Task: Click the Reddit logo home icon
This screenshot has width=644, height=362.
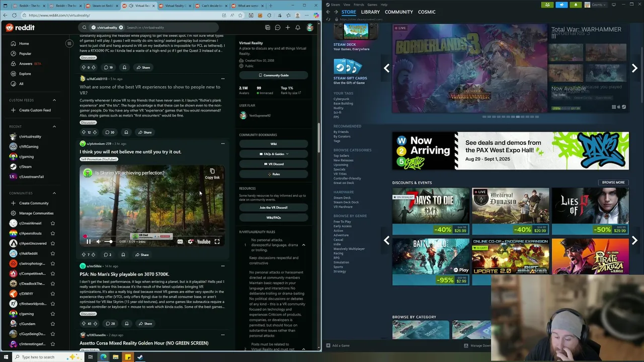Action: (20, 28)
